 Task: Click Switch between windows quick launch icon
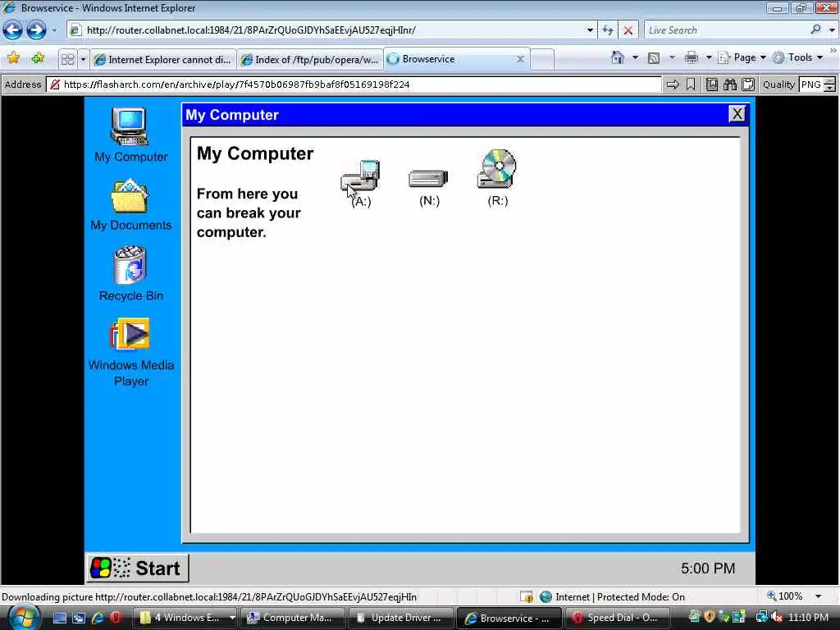(79, 618)
